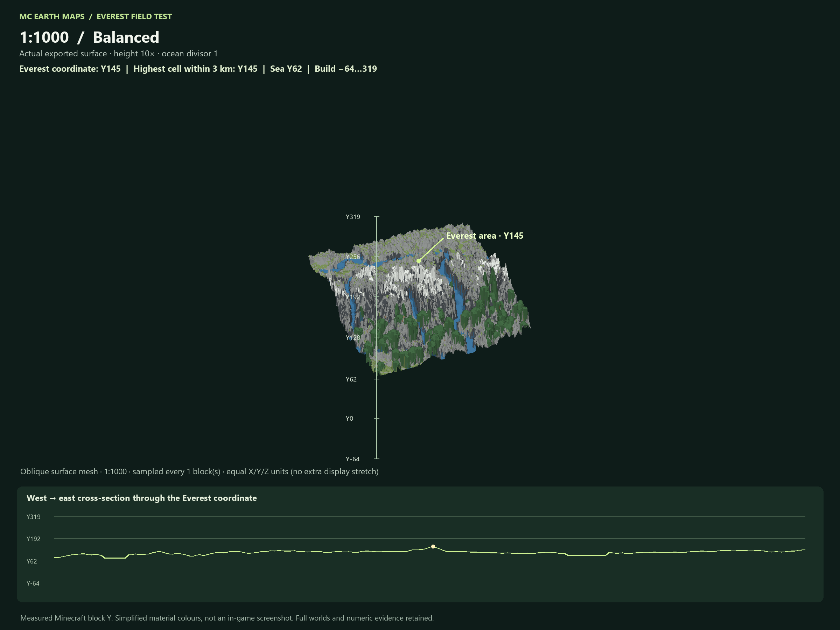Click the Y128 label on the 3D axis
The height and width of the screenshot is (630, 840).
pos(353,337)
